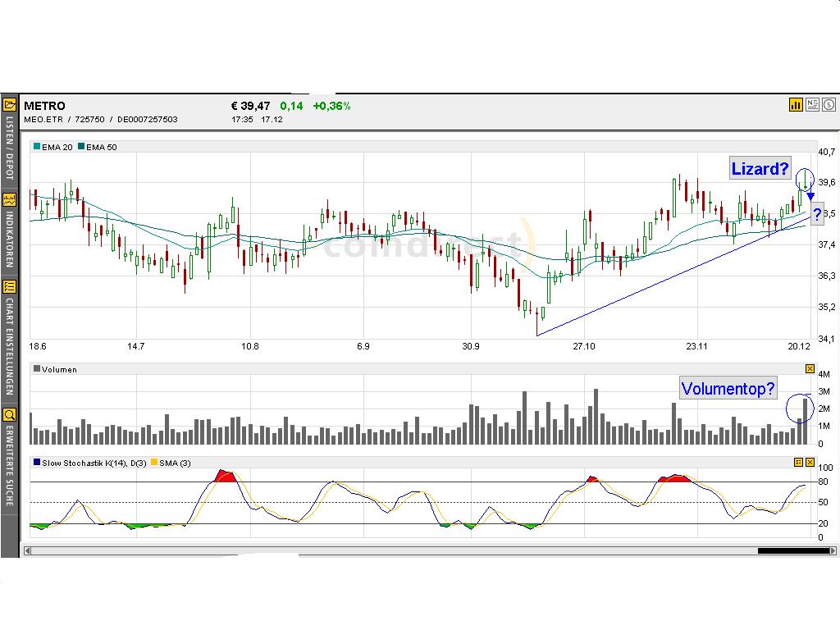Click the 0,14 absolute change value
The image size is (840, 630).
pos(291,106)
